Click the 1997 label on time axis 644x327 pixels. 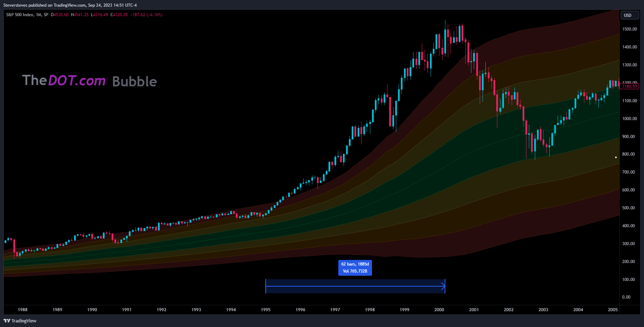click(x=336, y=310)
